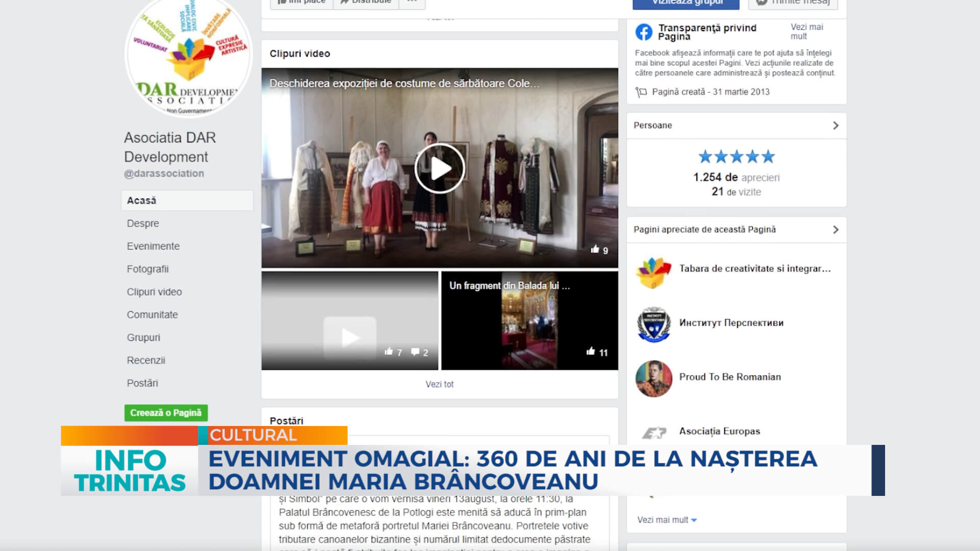The height and width of the screenshot is (551, 980).
Task: Open Postări in sidebar
Action: point(142,383)
